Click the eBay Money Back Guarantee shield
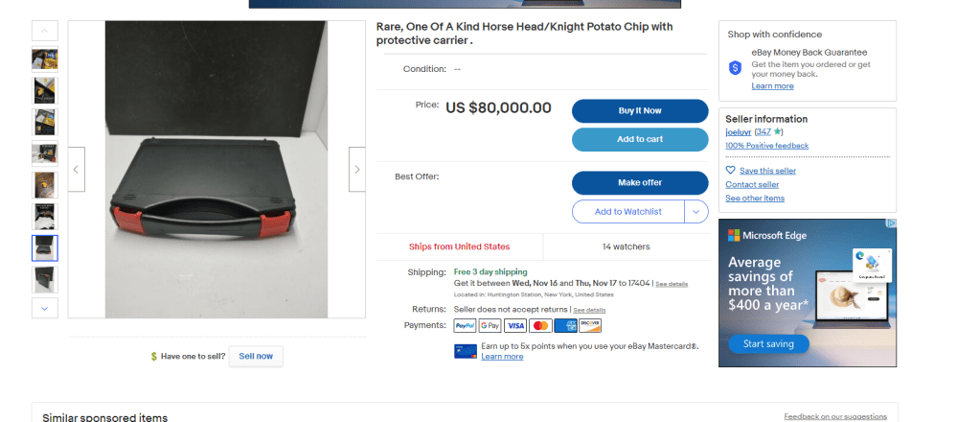980x422 pixels. tap(735, 67)
